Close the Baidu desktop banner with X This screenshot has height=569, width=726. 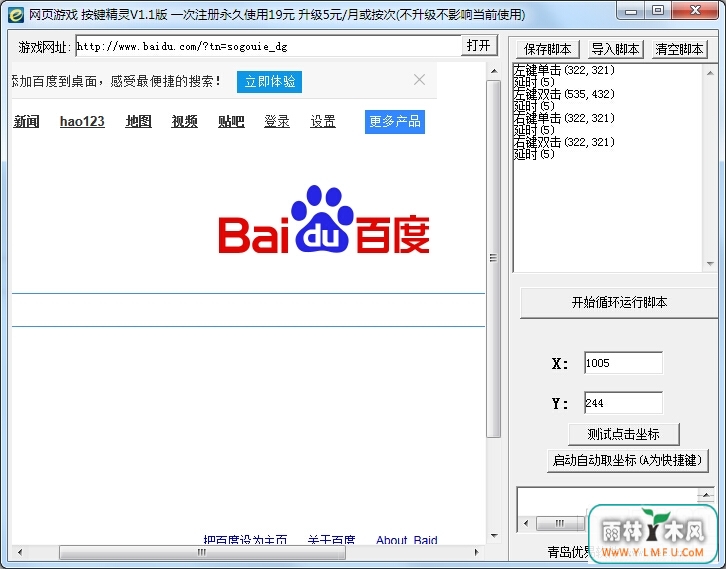419,80
